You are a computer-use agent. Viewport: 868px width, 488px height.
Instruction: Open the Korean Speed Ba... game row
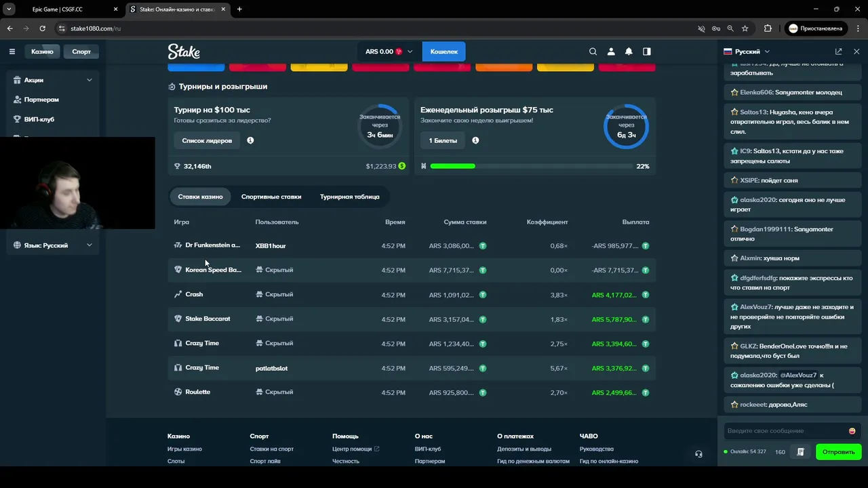point(412,270)
